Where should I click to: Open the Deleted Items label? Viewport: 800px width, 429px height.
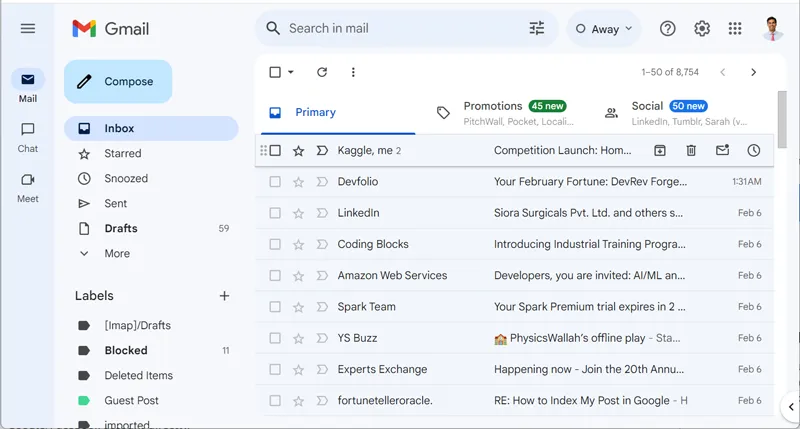coord(151,375)
